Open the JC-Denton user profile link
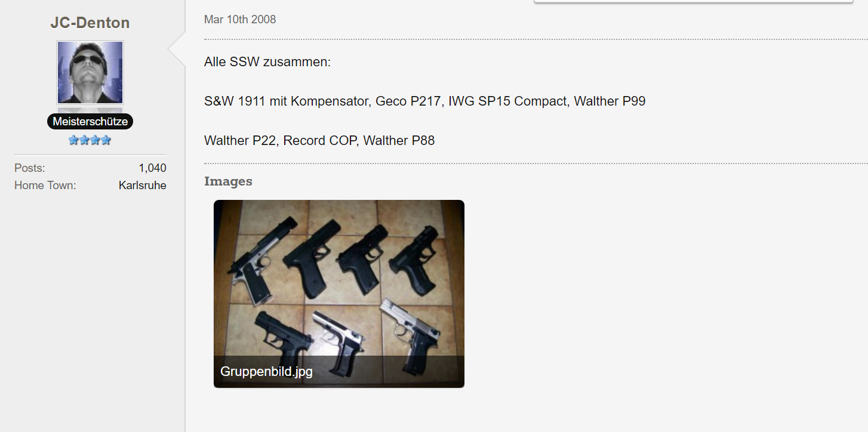The height and width of the screenshot is (432, 868). tap(90, 23)
